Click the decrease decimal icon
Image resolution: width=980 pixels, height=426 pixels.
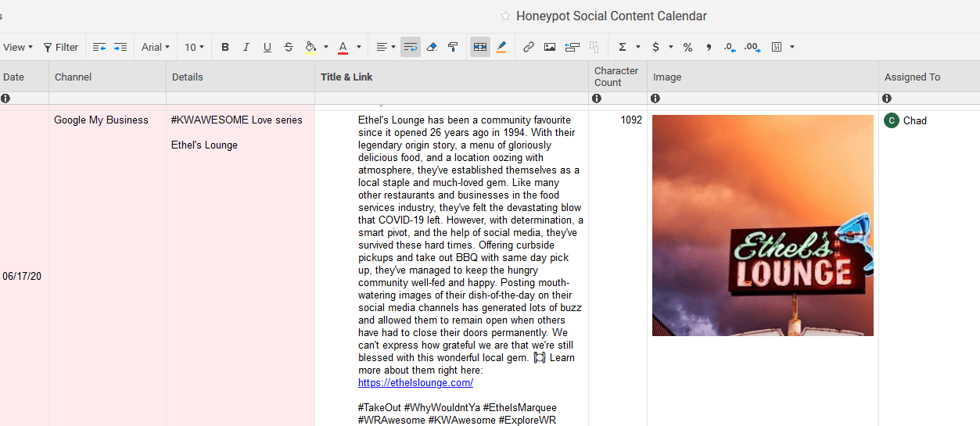tap(730, 47)
